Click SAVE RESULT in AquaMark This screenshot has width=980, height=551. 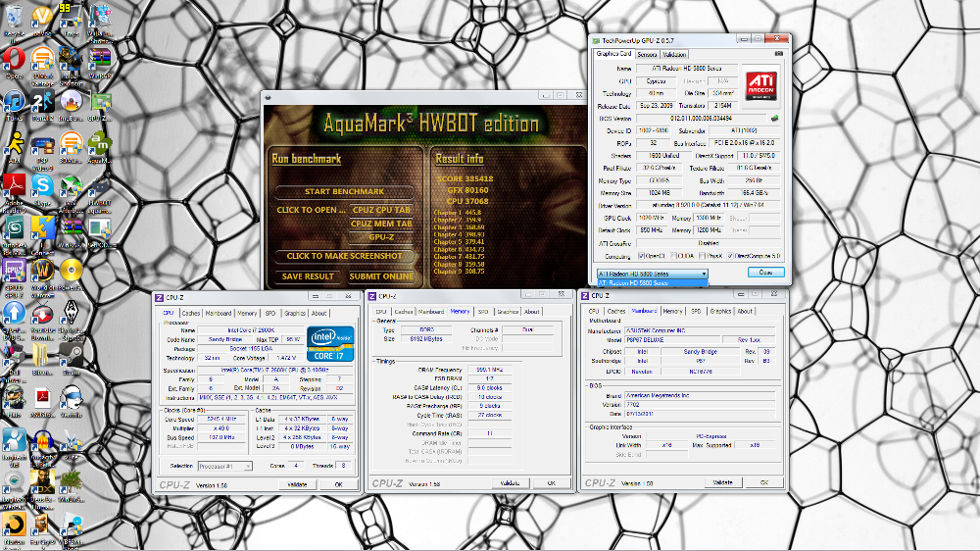point(308,276)
